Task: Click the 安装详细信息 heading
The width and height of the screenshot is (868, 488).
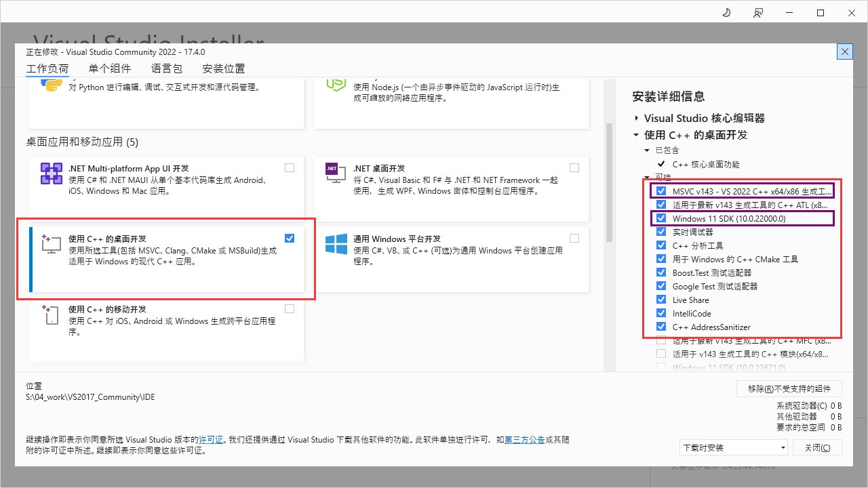Action: (x=669, y=97)
